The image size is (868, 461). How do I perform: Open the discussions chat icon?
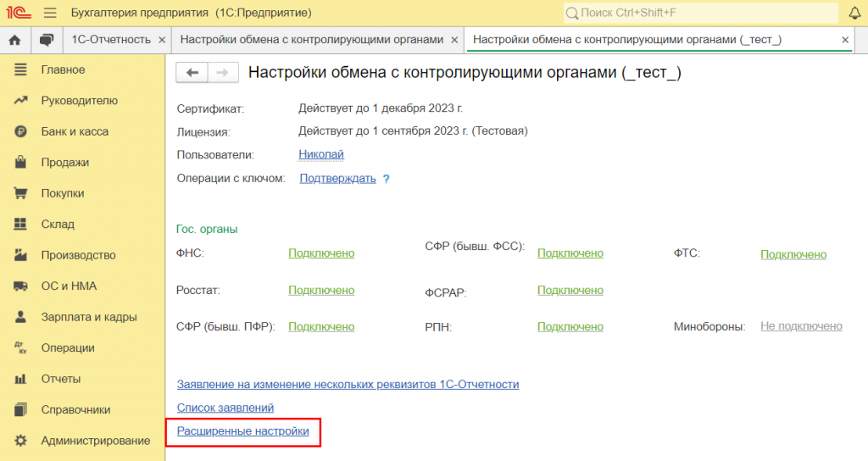[47, 40]
